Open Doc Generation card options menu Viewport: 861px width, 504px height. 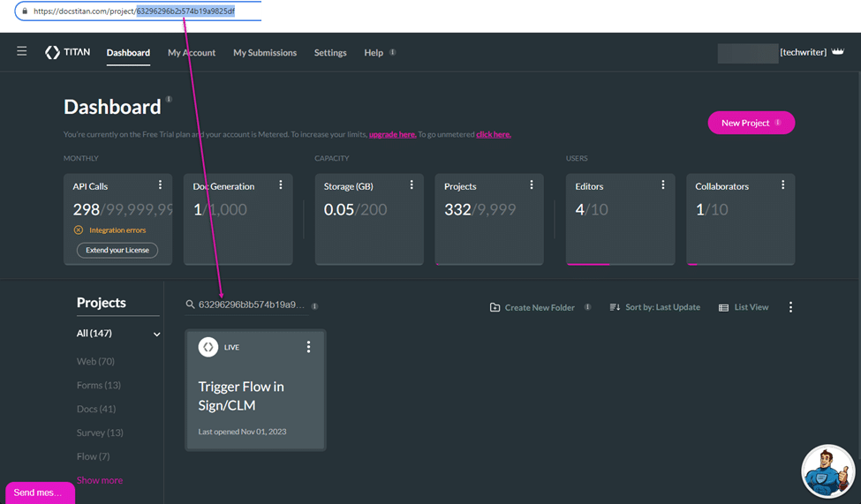click(x=281, y=185)
